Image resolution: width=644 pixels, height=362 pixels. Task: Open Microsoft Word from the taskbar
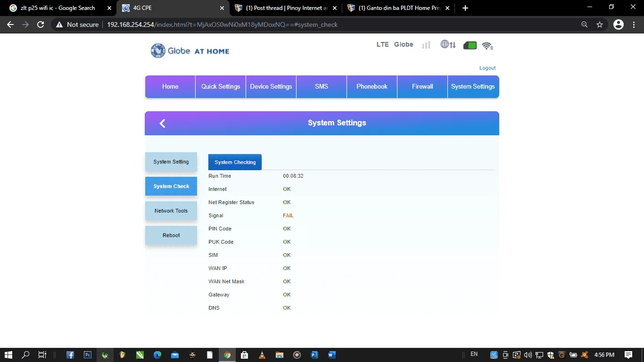[331, 355]
